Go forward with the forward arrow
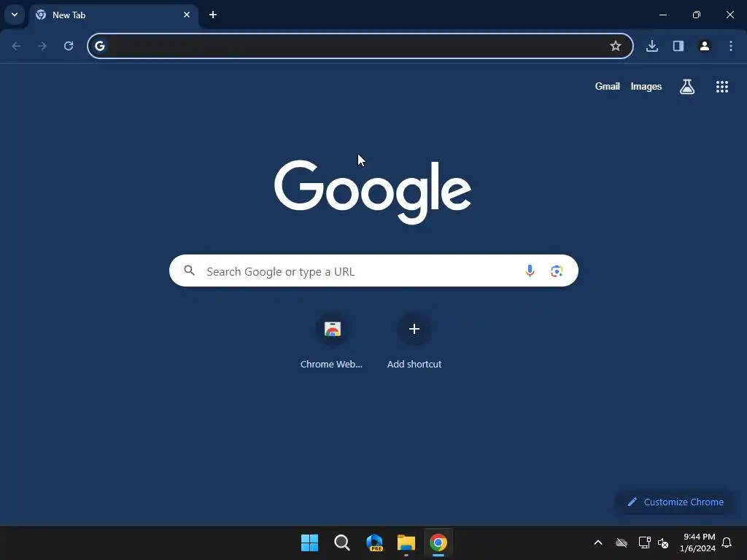Screen dimensions: 747x560 42,46
